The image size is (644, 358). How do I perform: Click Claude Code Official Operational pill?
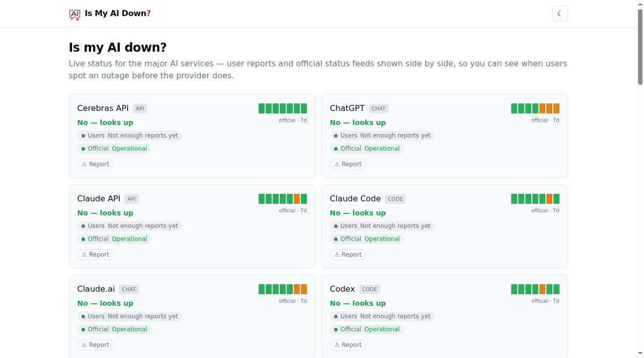click(367, 239)
